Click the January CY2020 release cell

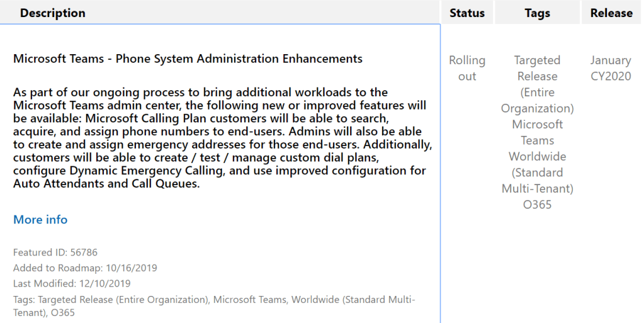[x=611, y=68]
